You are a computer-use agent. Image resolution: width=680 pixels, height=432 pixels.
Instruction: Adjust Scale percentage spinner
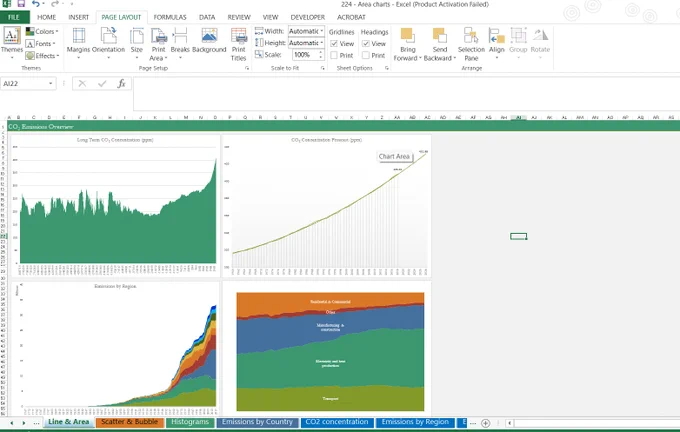[x=321, y=55]
